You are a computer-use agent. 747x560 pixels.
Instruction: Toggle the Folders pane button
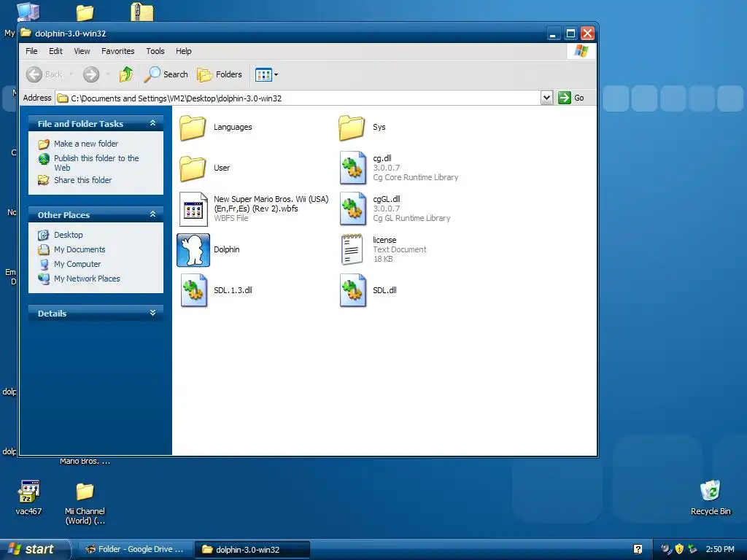tap(220, 74)
